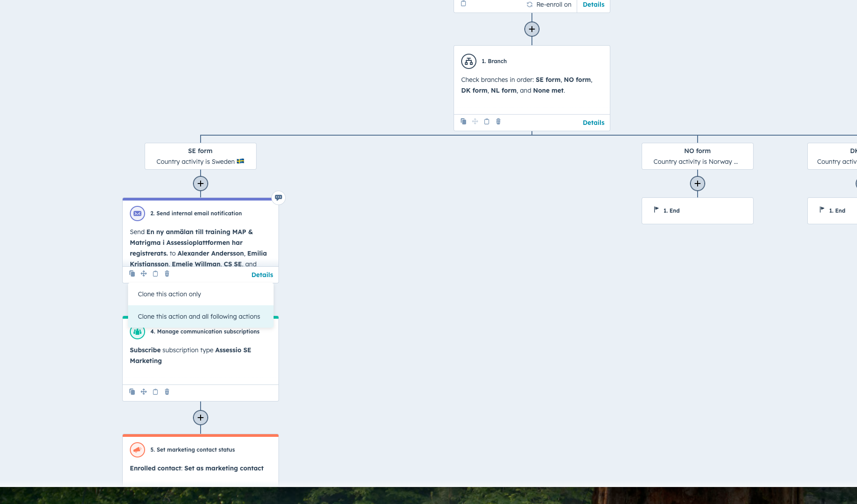Click the move icon on the Branch card
857x504 pixels.
pos(475,121)
